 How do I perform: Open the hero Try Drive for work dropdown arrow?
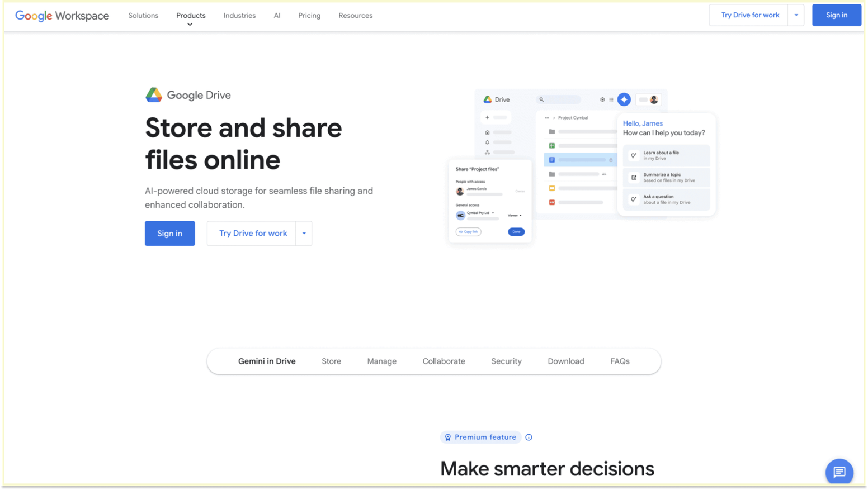coord(304,234)
